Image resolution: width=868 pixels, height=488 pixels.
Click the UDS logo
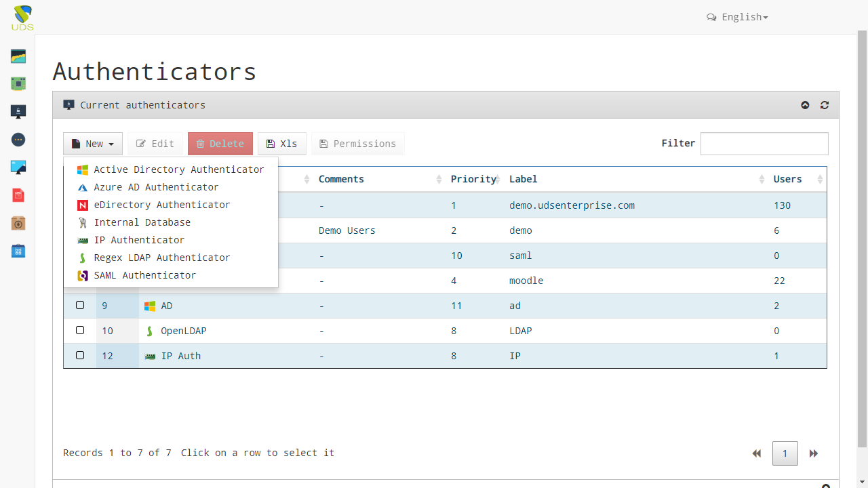[22, 18]
